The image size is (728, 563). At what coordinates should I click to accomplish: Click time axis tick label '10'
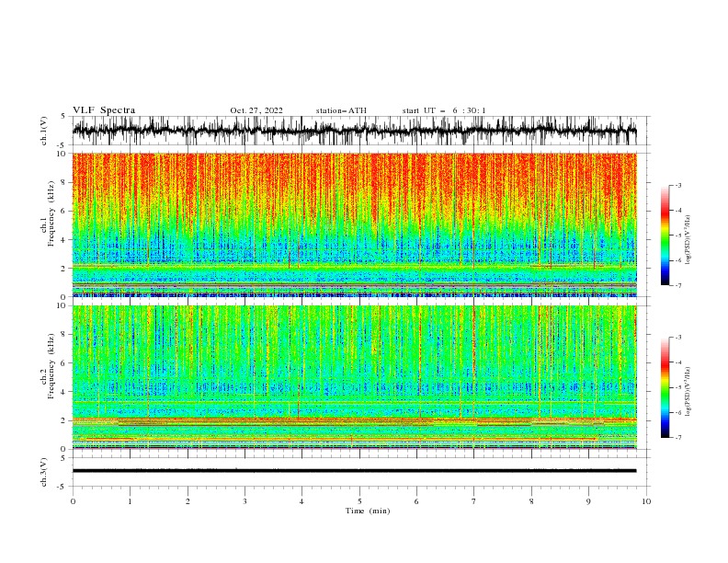tap(646, 501)
